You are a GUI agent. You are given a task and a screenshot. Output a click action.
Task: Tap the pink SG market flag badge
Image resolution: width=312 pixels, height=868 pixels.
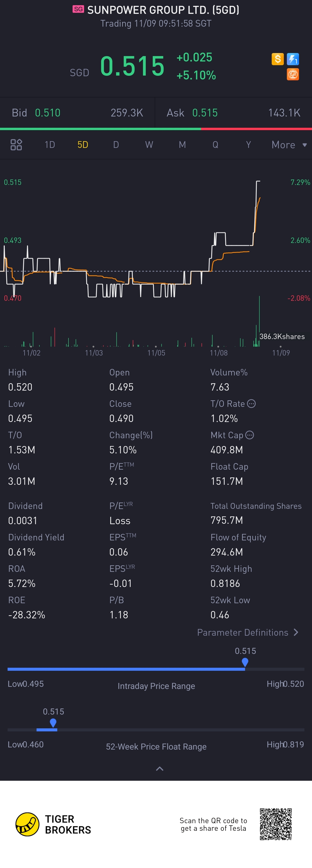tap(78, 9)
